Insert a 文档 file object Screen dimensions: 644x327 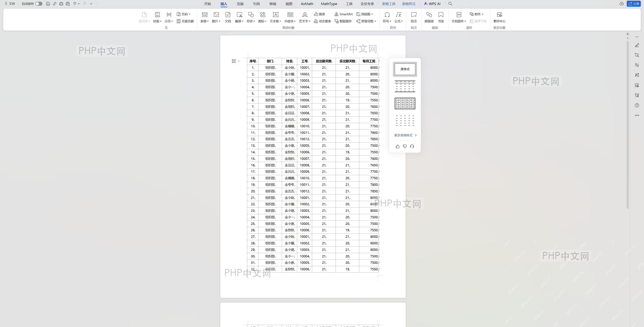(x=228, y=17)
